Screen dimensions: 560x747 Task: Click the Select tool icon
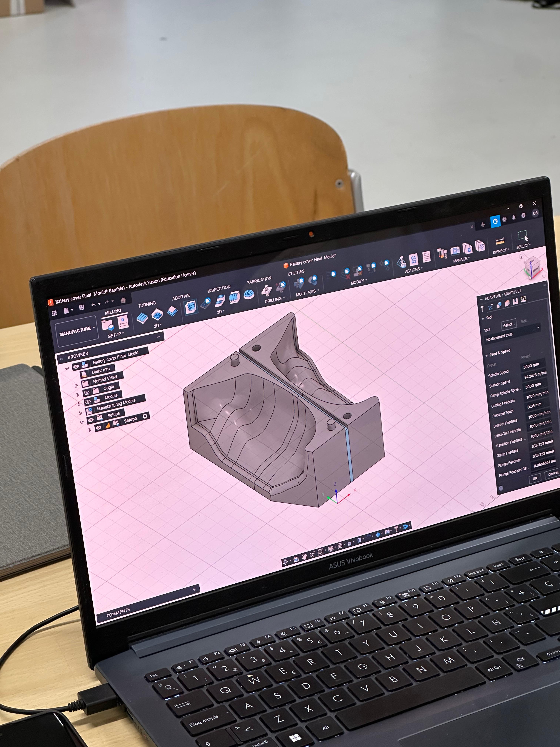click(523, 236)
